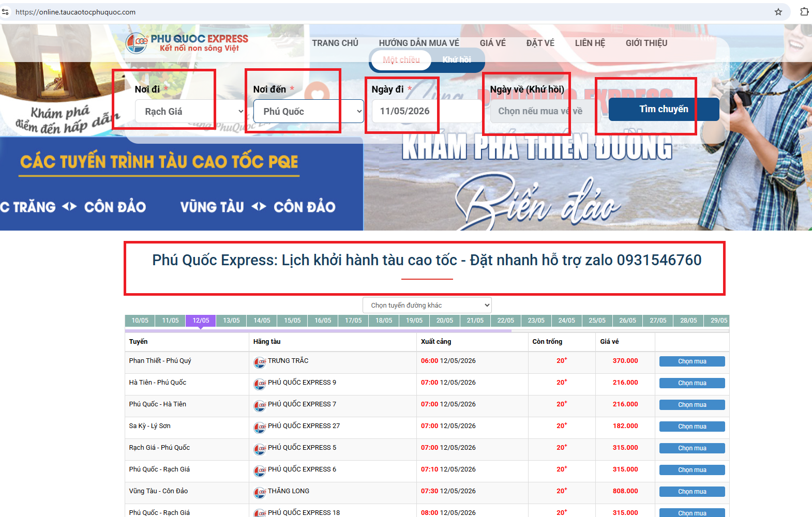Click the Phu Quoc Express logo
The image size is (812, 517).
click(187, 43)
